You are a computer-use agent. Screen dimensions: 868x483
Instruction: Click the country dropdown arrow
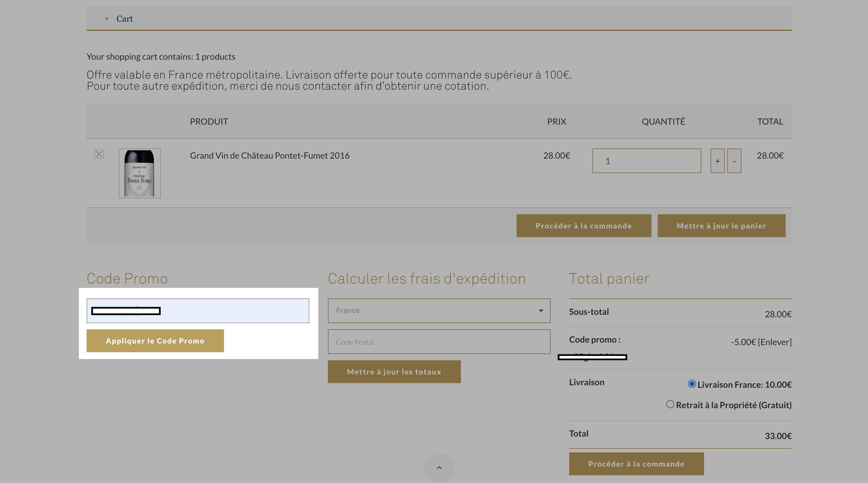coord(541,310)
